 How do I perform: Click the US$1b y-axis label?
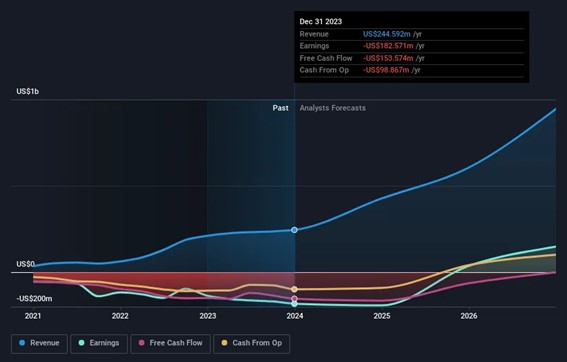(x=27, y=91)
